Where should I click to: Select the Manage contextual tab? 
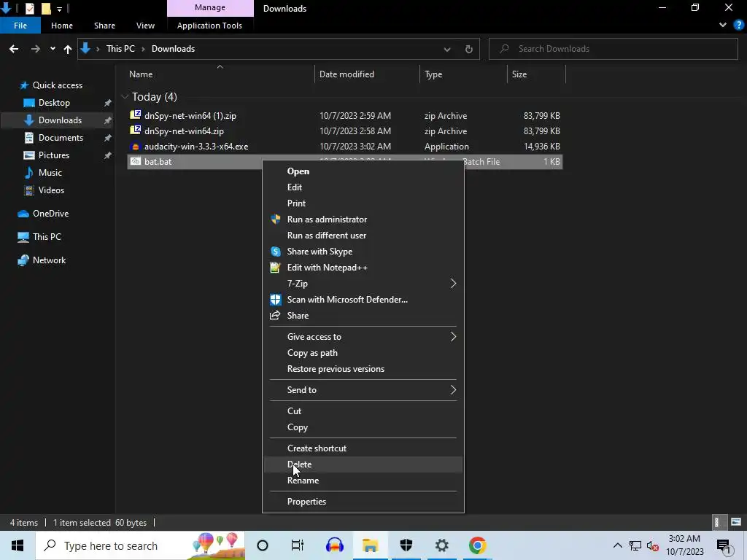pyautogui.click(x=210, y=7)
